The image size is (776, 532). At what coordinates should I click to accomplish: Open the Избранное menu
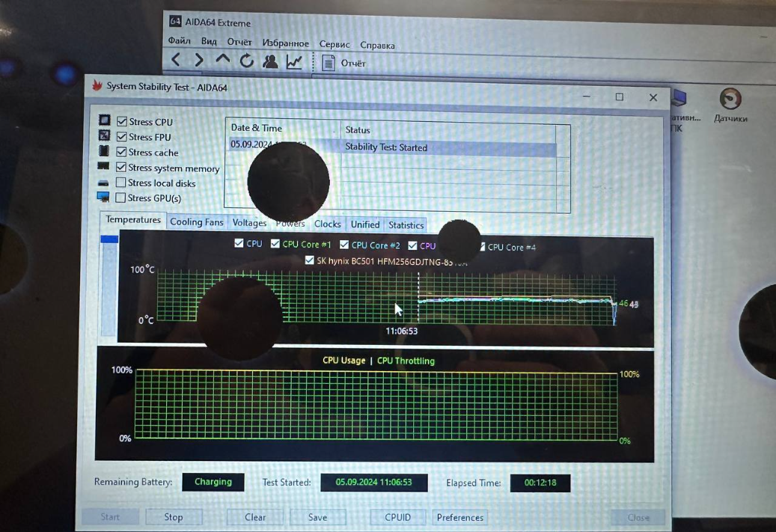pyautogui.click(x=286, y=43)
